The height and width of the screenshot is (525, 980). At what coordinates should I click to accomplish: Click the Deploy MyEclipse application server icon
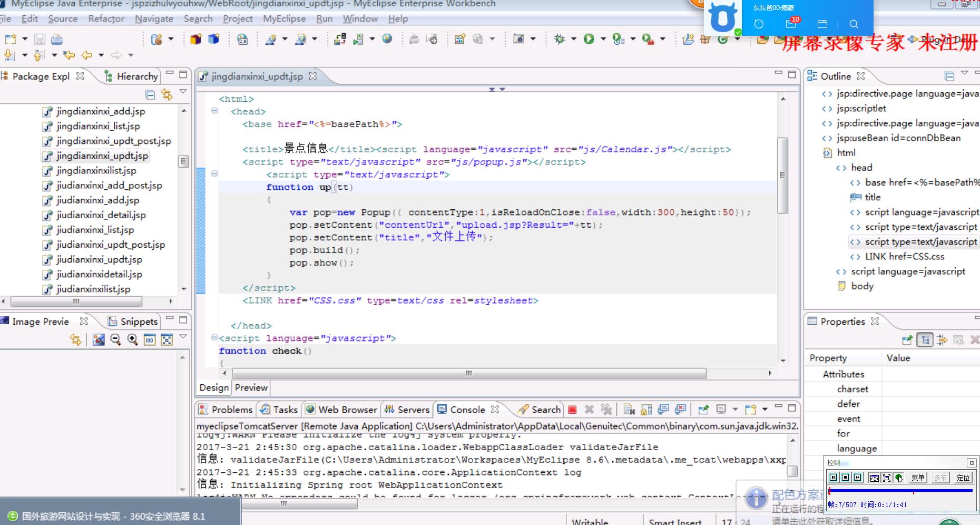[340, 38]
